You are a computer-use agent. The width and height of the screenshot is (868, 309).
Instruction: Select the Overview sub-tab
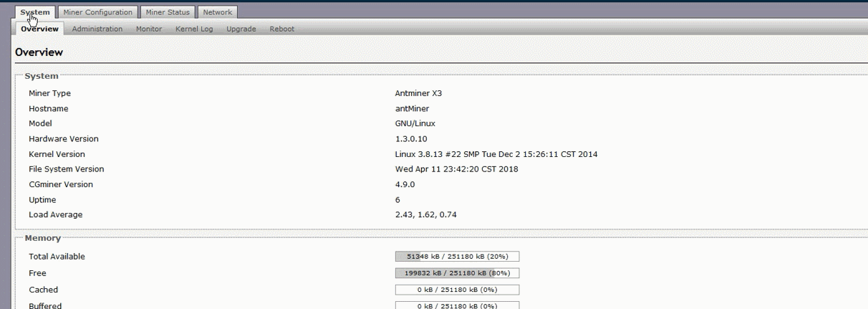[39, 29]
